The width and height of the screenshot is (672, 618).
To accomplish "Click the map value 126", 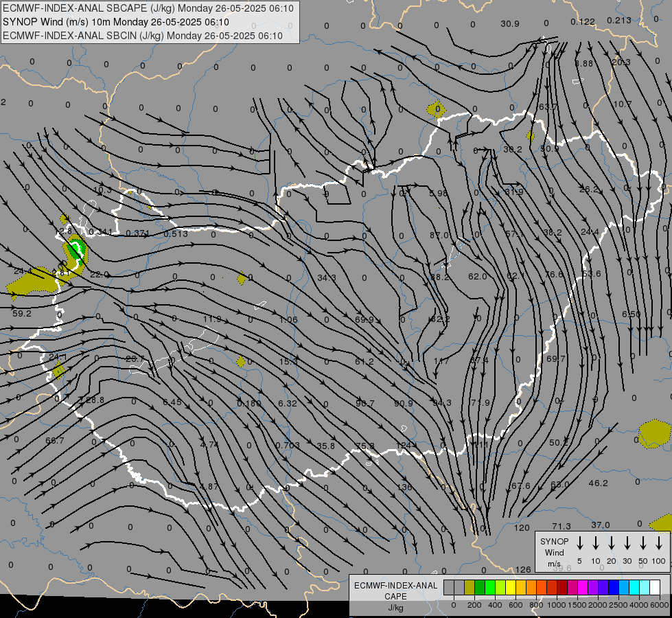I will 523,569.
